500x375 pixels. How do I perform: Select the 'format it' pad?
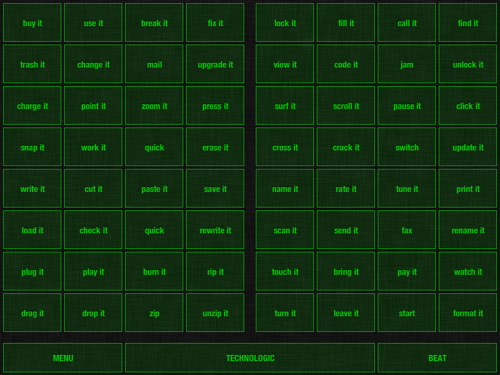[x=468, y=313]
